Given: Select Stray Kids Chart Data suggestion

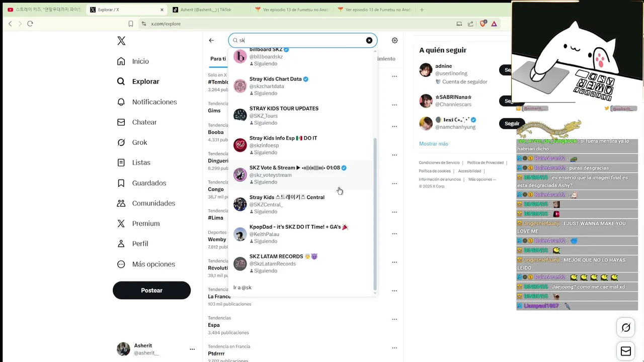Looking at the screenshot, I should click(301, 86).
